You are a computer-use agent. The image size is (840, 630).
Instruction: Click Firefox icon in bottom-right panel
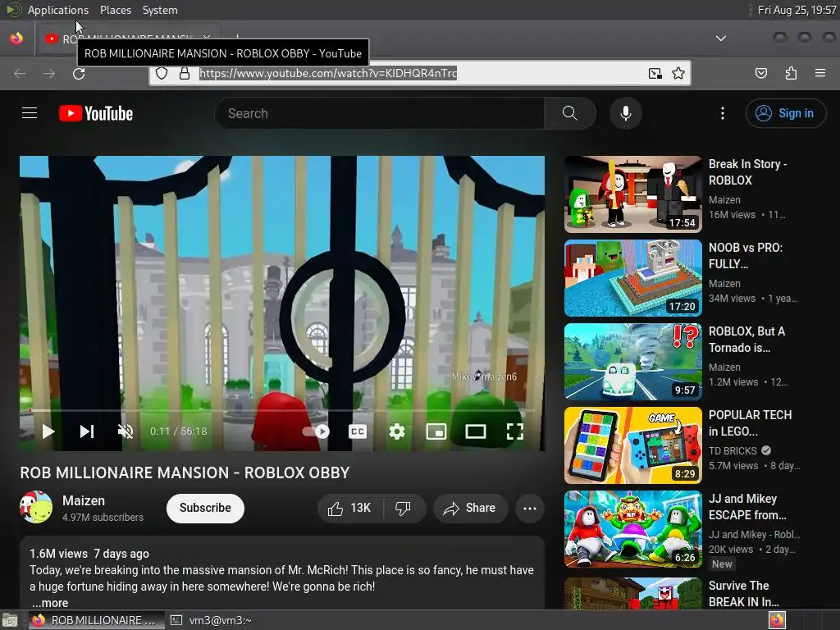point(777,620)
